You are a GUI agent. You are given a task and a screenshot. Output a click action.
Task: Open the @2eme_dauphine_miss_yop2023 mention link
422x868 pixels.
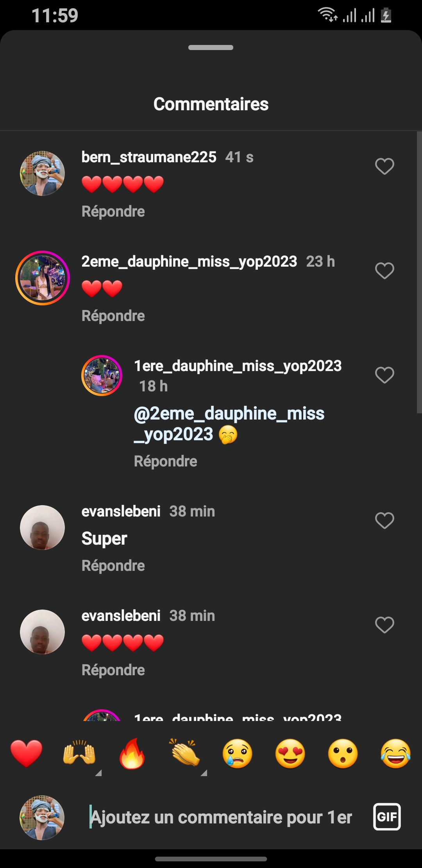click(229, 424)
